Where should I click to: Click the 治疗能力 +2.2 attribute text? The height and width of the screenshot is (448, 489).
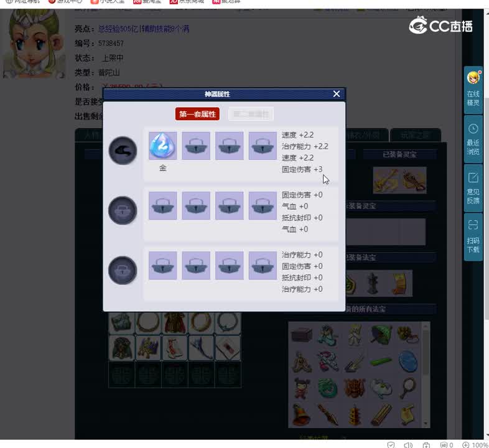point(305,146)
